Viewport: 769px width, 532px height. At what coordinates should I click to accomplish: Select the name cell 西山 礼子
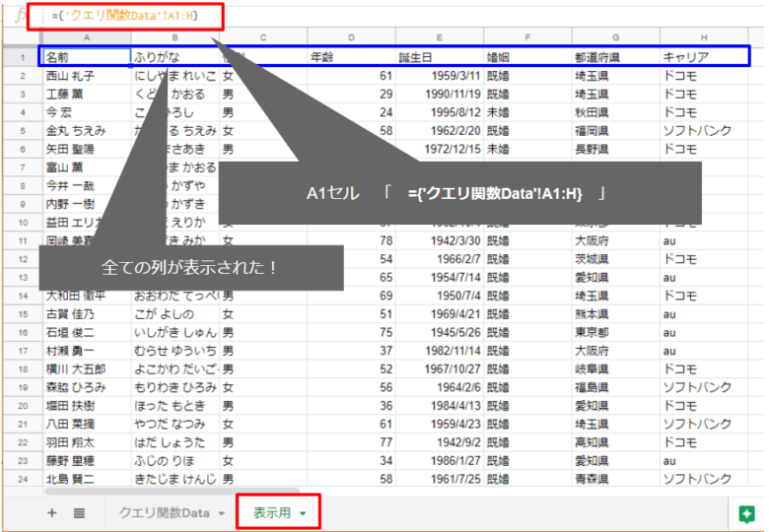(x=87, y=76)
